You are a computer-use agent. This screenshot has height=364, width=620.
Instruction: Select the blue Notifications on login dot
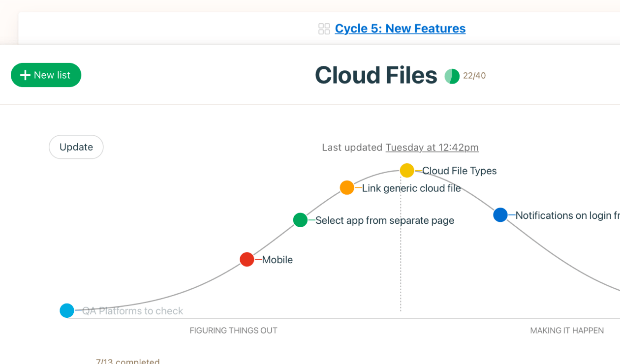[500, 215]
